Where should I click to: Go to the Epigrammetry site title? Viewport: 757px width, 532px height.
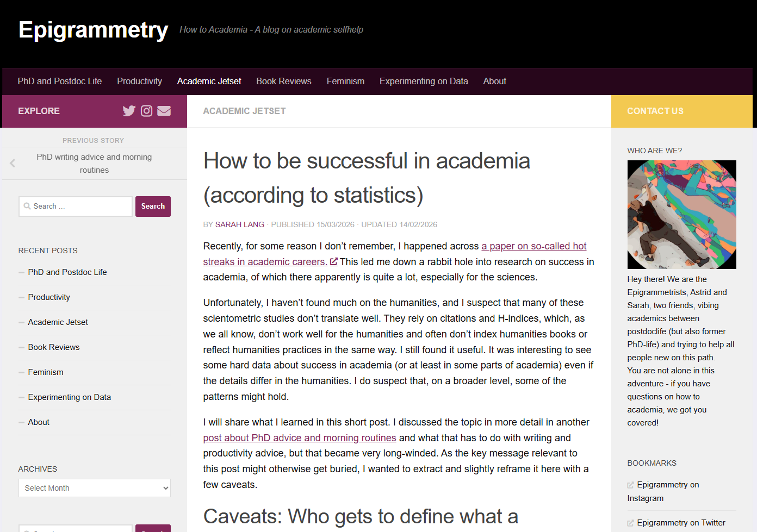point(93,30)
